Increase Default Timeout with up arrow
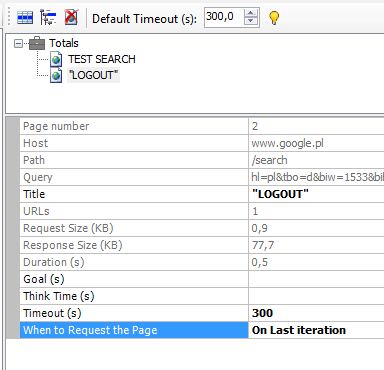Image resolution: width=384 pixels, height=370 pixels. pos(251,13)
